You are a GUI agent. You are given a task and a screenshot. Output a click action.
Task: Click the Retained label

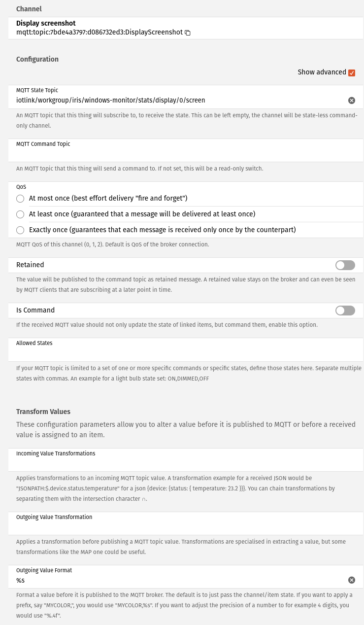tap(30, 265)
